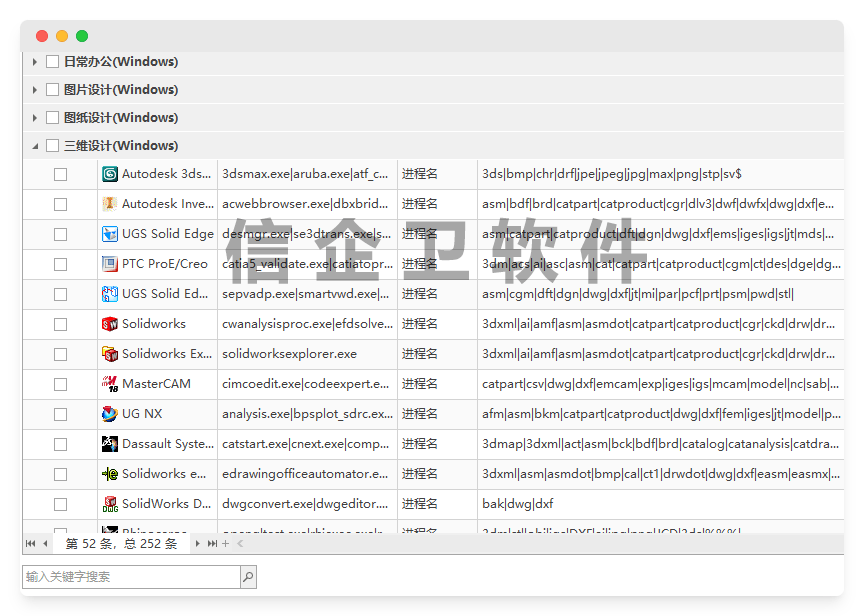Expand the 图片设计(Windows) group

pyautogui.click(x=35, y=90)
